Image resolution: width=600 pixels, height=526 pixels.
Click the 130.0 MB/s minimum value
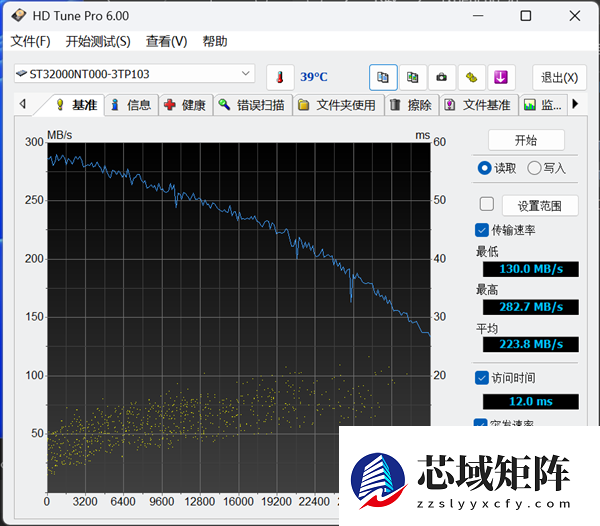click(x=531, y=269)
